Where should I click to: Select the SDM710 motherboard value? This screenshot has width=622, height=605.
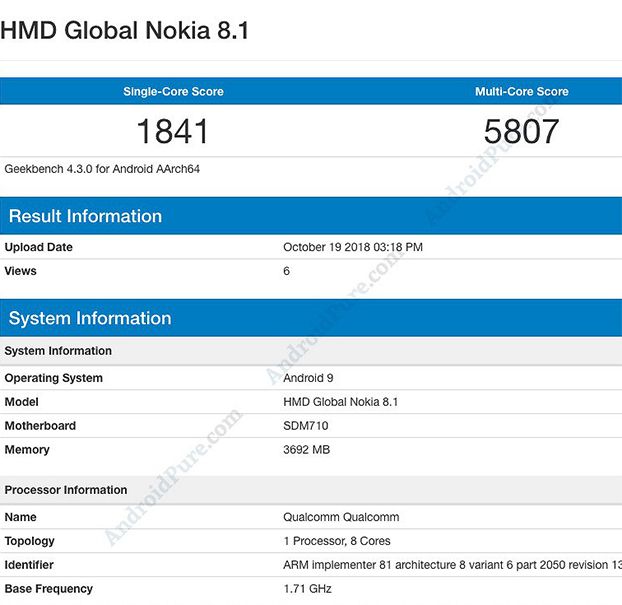tap(305, 426)
